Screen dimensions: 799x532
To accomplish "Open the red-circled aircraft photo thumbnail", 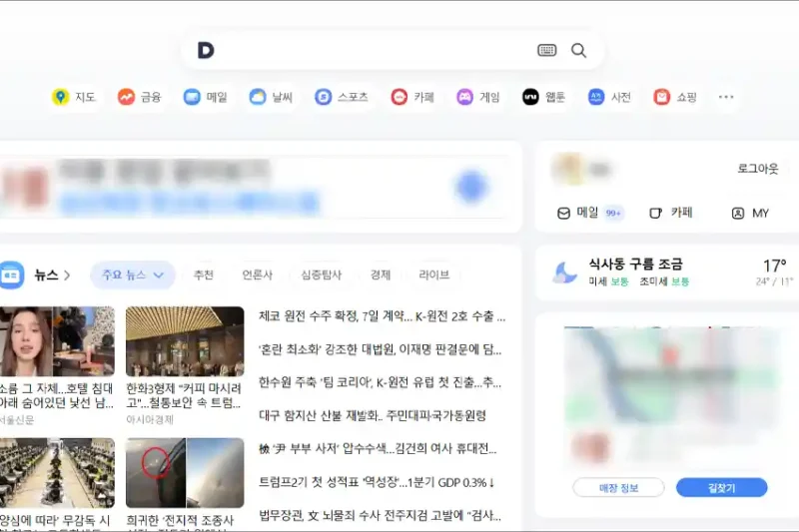I will point(185,473).
